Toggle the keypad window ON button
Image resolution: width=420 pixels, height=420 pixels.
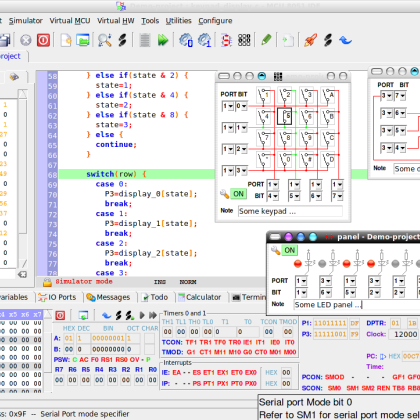point(238,194)
